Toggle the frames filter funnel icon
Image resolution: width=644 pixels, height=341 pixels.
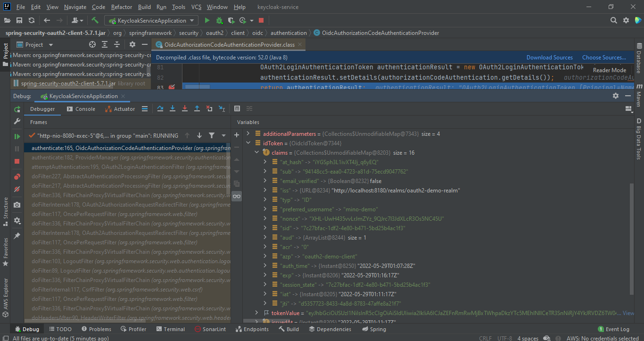pos(212,135)
